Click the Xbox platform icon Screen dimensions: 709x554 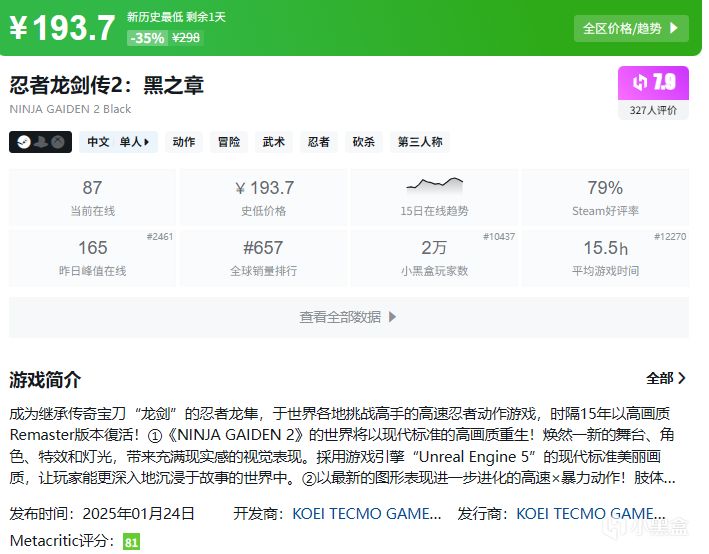coord(58,142)
